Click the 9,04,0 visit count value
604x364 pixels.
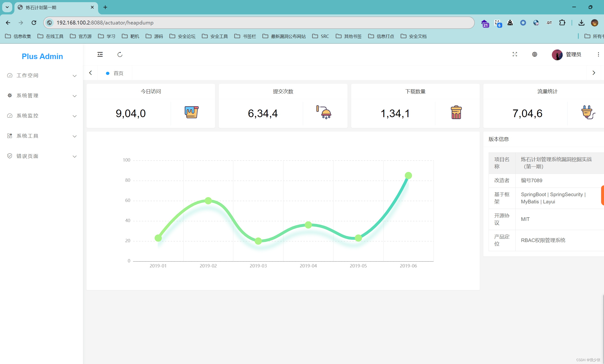pos(131,113)
